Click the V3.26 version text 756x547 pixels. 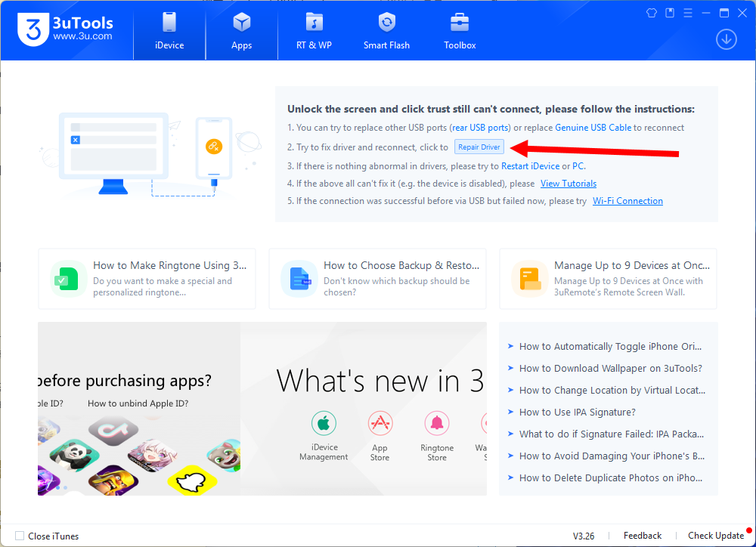[x=584, y=536]
